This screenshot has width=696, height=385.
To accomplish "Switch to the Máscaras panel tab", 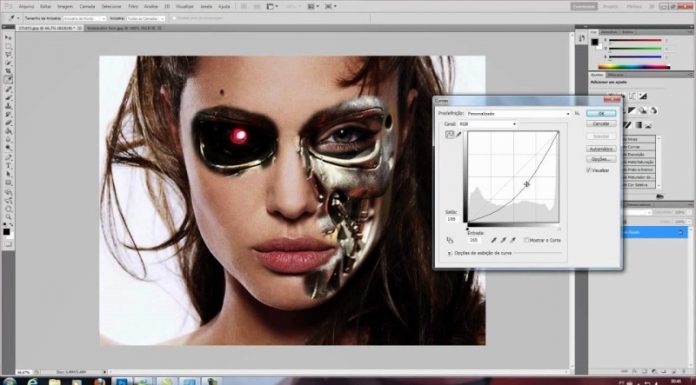I will pos(616,75).
